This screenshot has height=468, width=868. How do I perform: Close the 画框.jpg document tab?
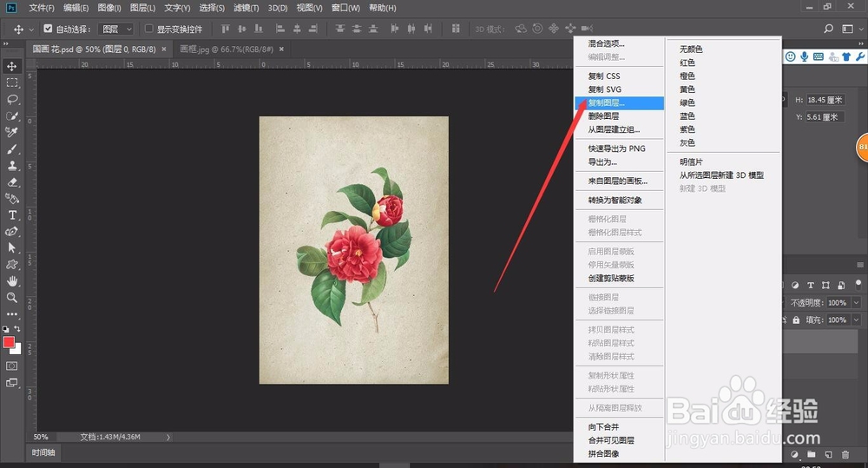pyautogui.click(x=281, y=49)
